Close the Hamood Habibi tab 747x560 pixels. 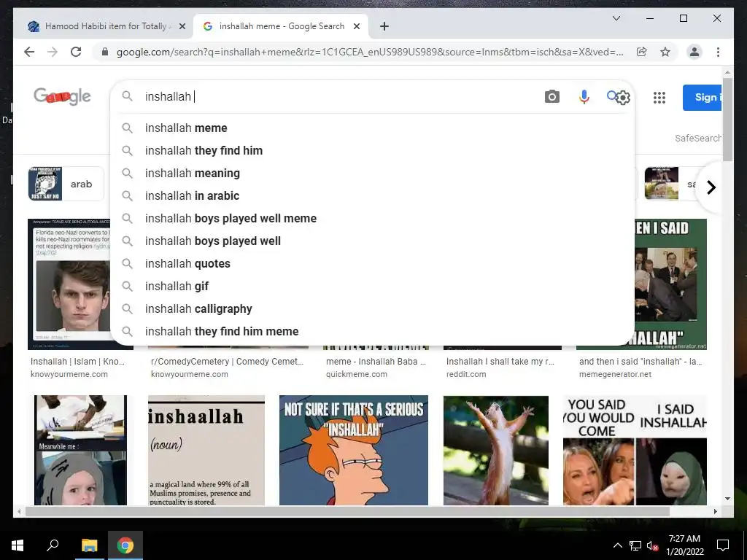(x=182, y=27)
